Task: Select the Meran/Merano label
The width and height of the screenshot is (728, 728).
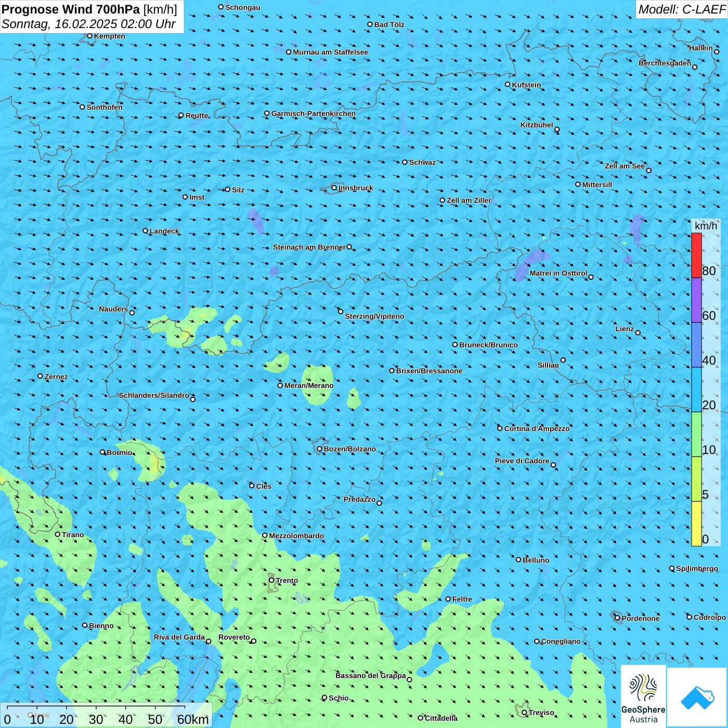Action: pos(309,385)
